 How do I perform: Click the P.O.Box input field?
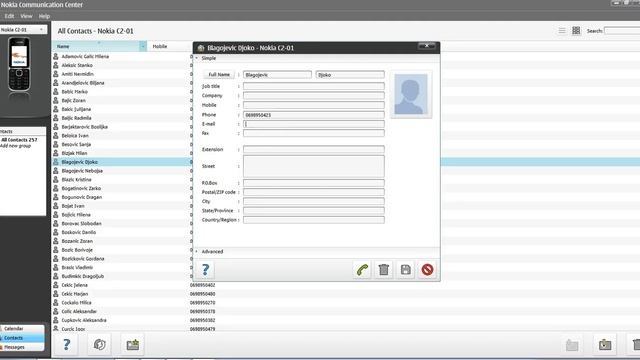coord(313,183)
